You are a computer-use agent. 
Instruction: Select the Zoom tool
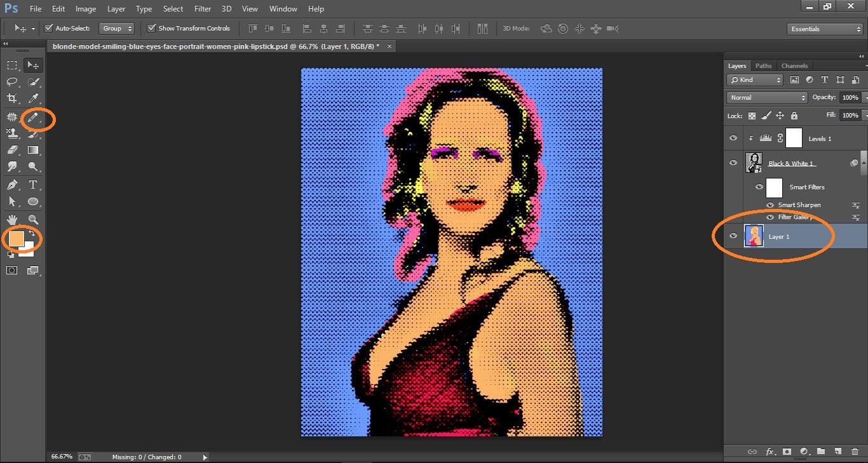(32, 219)
